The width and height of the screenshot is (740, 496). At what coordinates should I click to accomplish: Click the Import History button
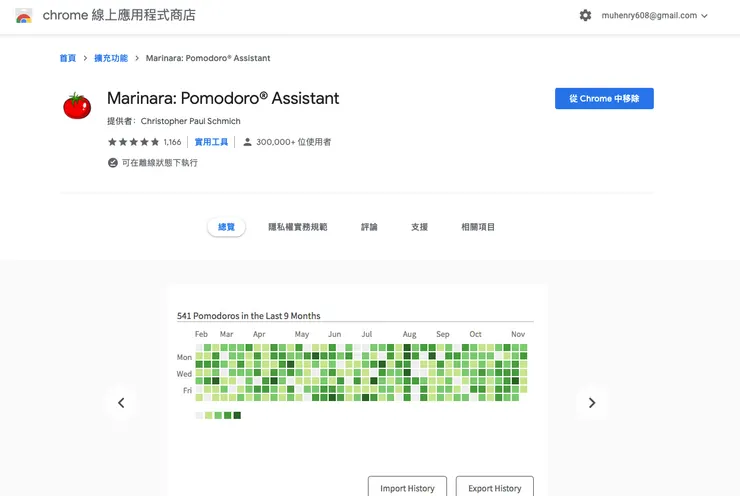[407, 488]
